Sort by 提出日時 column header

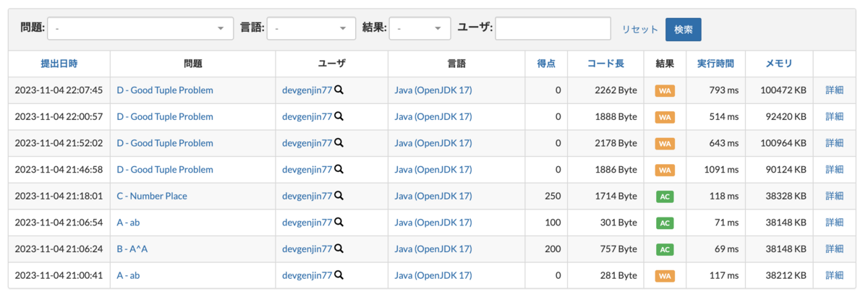(59, 64)
